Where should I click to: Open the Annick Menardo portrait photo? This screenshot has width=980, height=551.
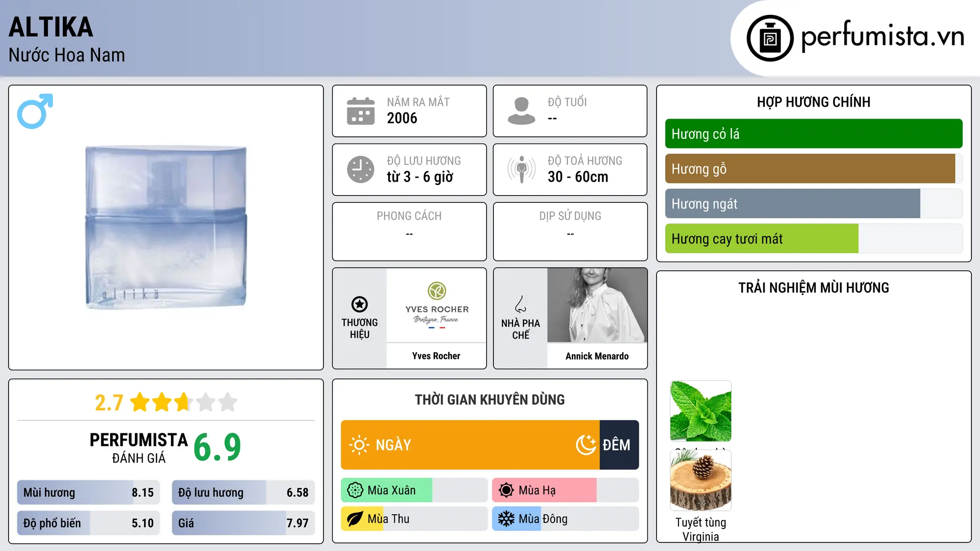click(x=597, y=305)
